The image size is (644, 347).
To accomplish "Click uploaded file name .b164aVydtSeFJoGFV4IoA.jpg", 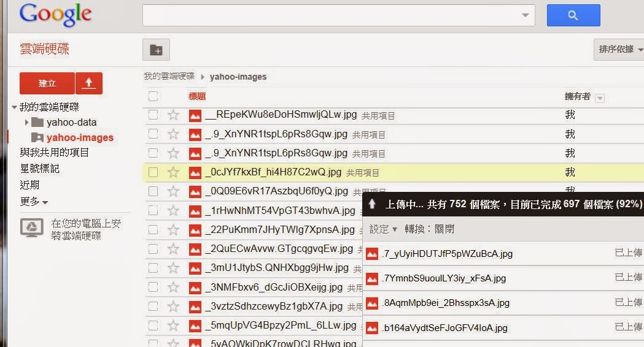I will (x=444, y=328).
